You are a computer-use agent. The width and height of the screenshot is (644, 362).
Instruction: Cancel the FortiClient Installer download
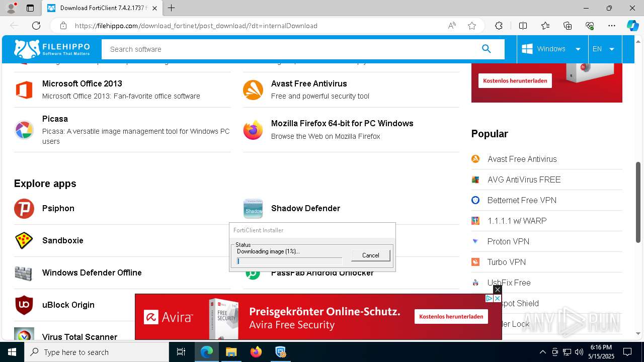(371, 255)
